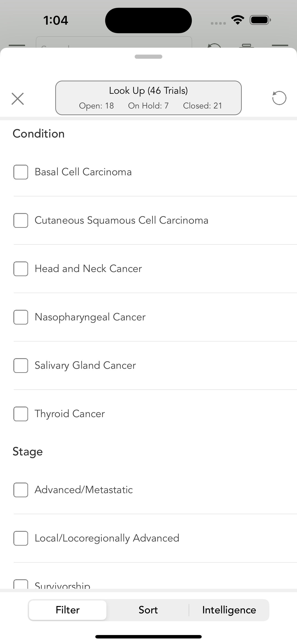Image resolution: width=297 pixels, height=644 pixels.
Task: Click the circular reset filters icon
Action: pos(279,98)
